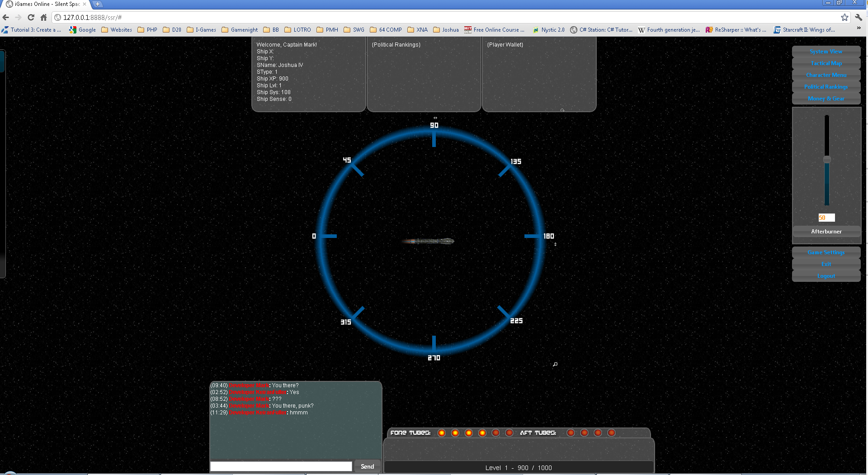Toggle the last aft tube light

coord(611,433)
